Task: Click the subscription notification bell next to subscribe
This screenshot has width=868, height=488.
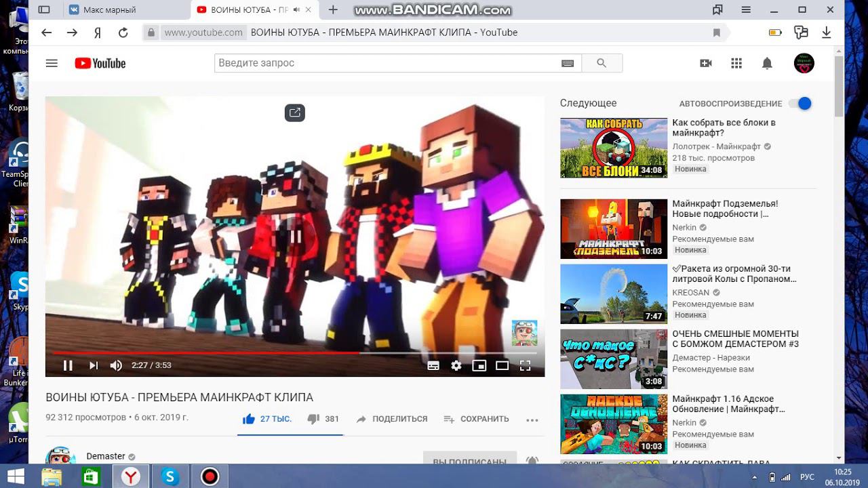Action: [x=532, y=460]
